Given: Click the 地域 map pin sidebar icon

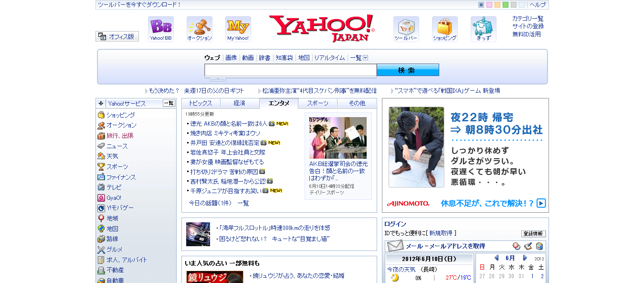Looking at the screenshot, I should [x=101, y=218].
